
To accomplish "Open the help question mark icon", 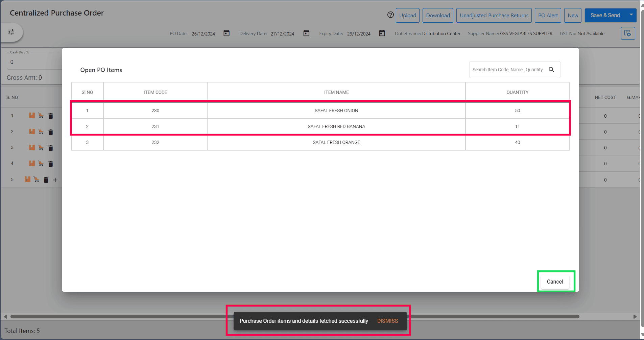I will pyautogui.click(x=390, y=15).
